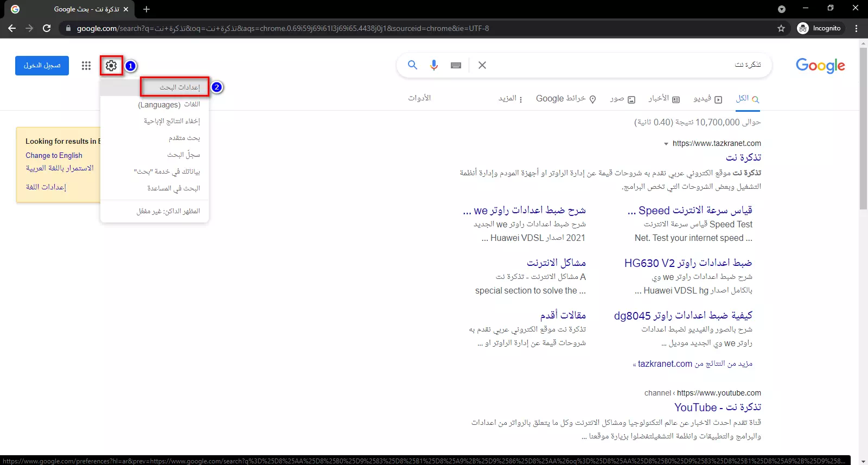868x465 pixels.
Task: Switch to the فيديو video tab
Action: tap(707, 99)
